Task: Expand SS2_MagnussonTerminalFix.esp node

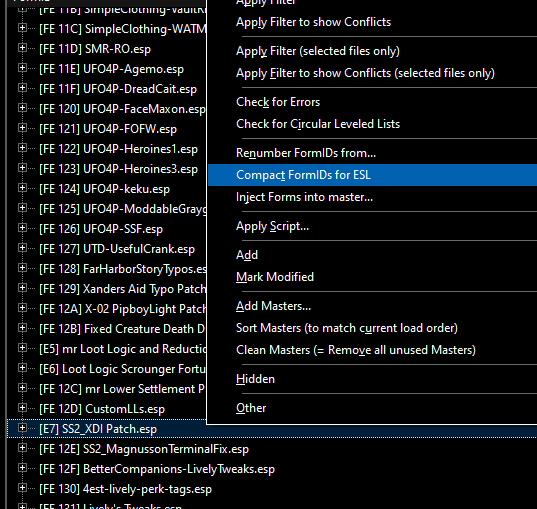Action: (x=22, y=448)
